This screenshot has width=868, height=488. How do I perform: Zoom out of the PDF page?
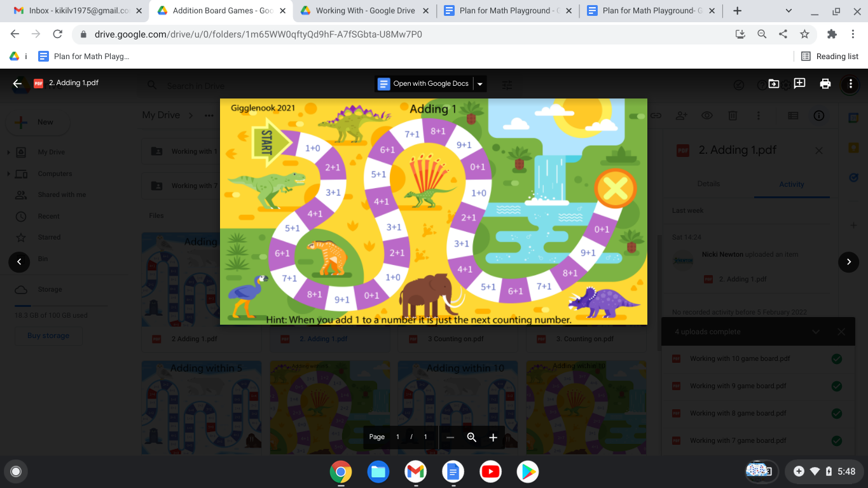pyautogui.click(x=450, y=437)
